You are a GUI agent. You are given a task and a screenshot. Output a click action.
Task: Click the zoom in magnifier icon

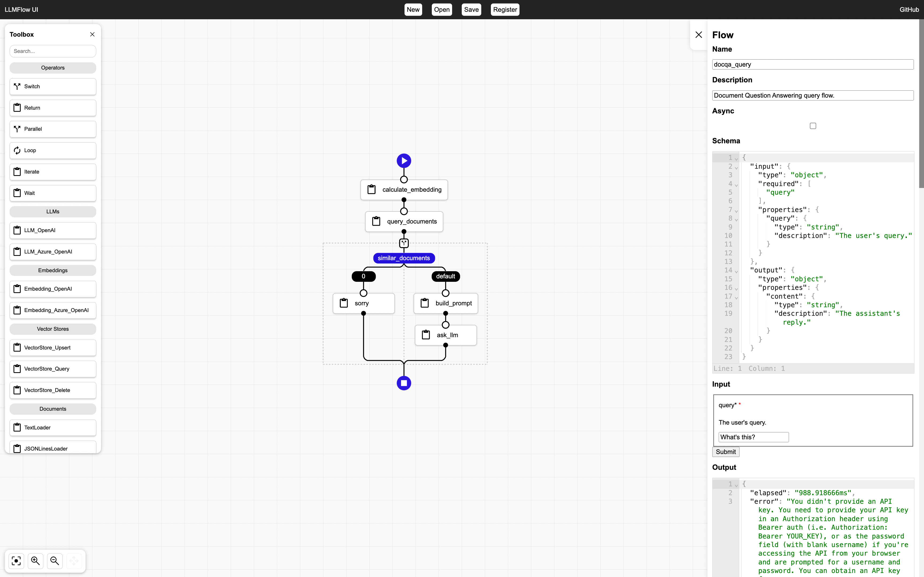point(36,561)
